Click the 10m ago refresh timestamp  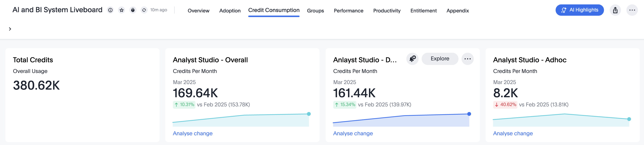tap(158, 10)
